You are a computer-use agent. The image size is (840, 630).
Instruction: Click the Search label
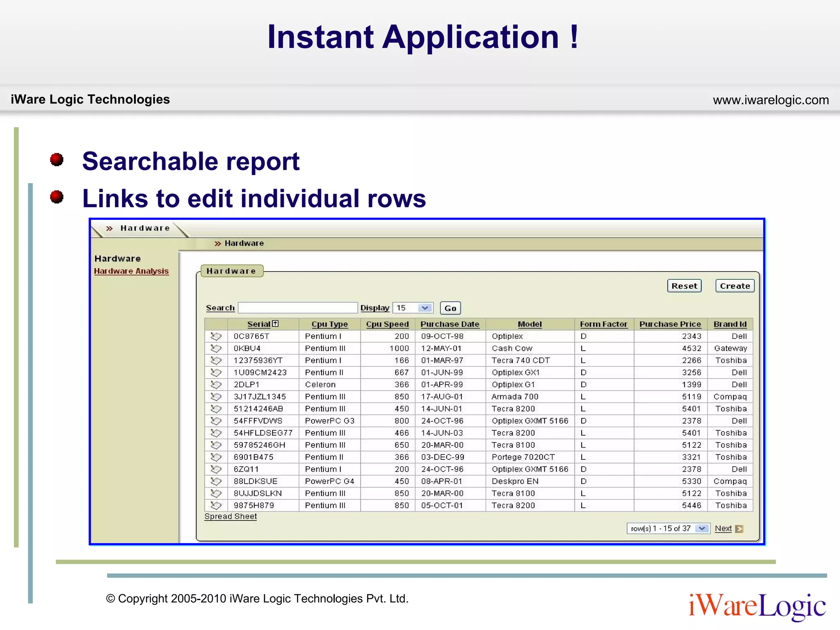(x=220, y=308)
